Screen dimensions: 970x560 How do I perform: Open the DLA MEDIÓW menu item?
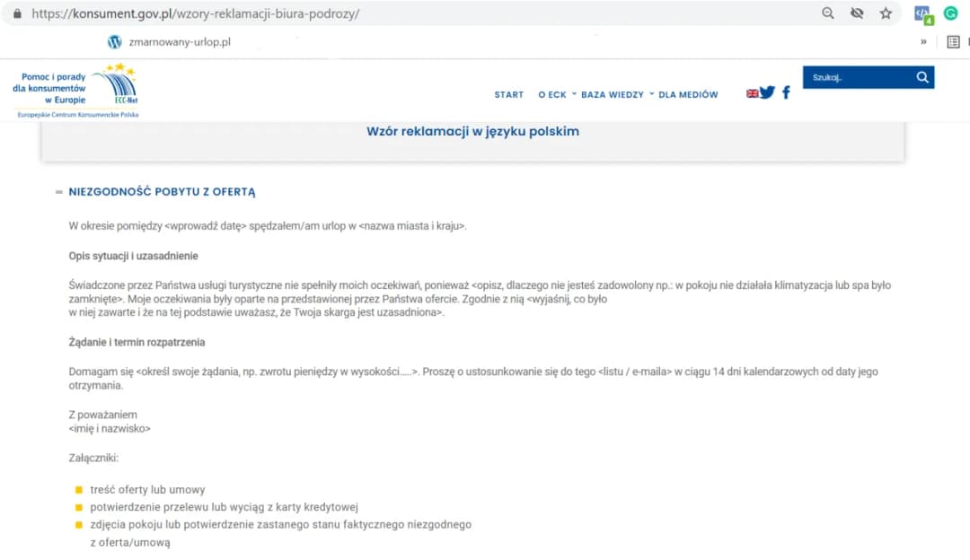tap(688, 93)
